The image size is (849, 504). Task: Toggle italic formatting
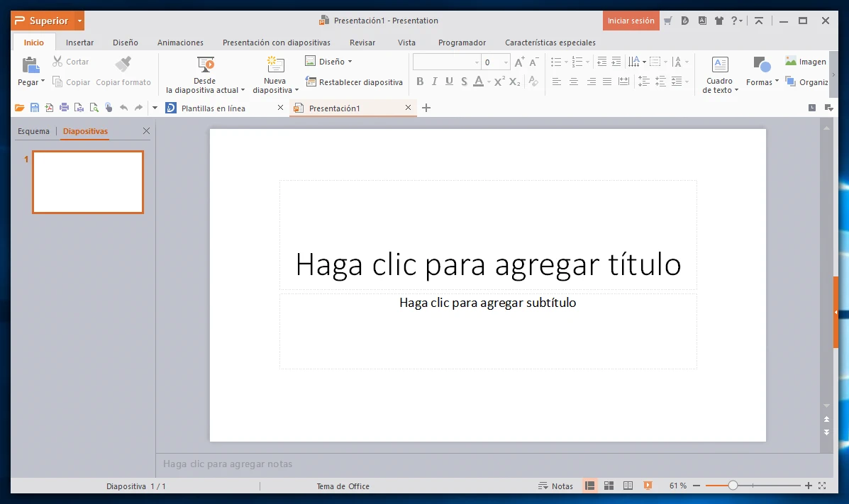coord(435,82)
